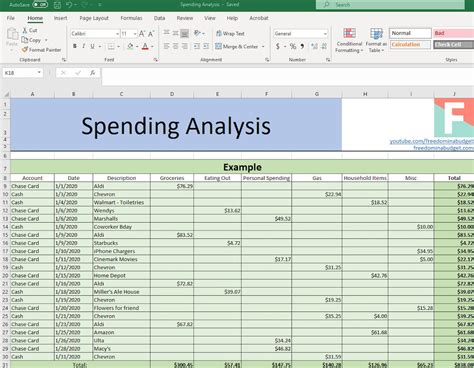Switch to the Insert tab
This screenshot has width=474, height=368.
click(x=60, y=18)
